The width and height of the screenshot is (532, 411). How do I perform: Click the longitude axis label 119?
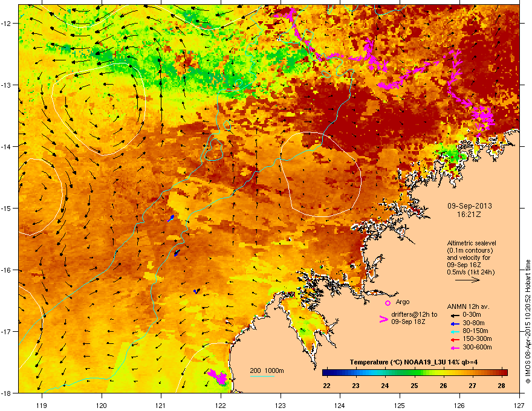[42, 405]
